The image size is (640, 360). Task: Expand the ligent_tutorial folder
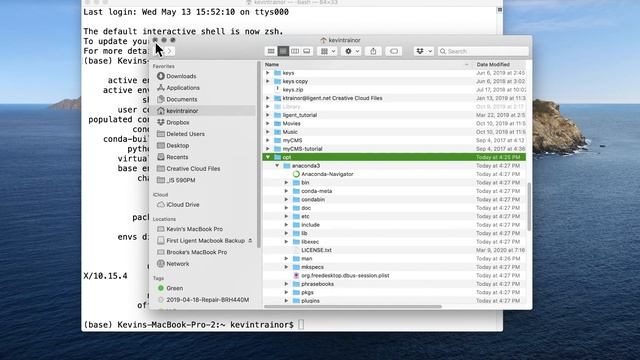coord(268,115)
